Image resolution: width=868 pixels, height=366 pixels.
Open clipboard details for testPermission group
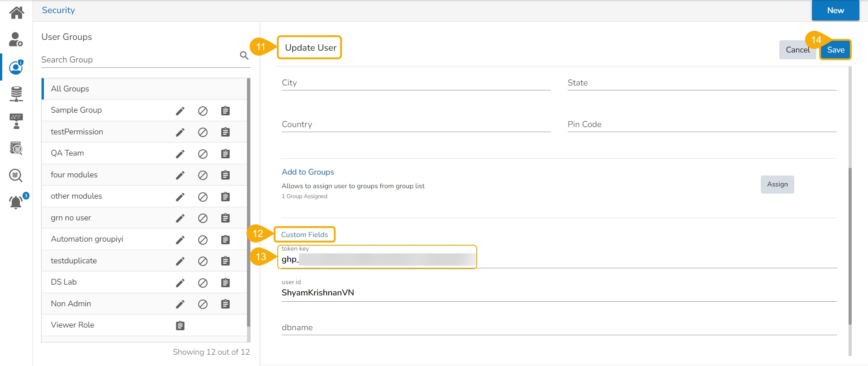225,132
